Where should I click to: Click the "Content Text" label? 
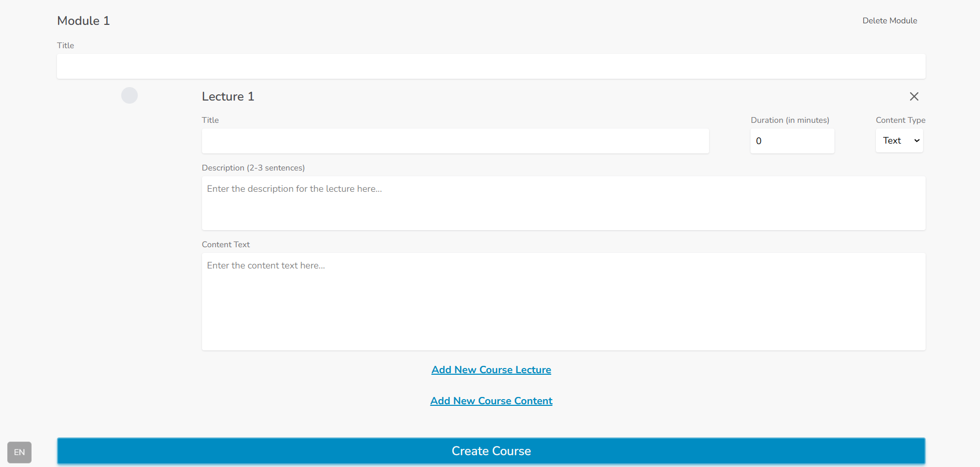225,245
